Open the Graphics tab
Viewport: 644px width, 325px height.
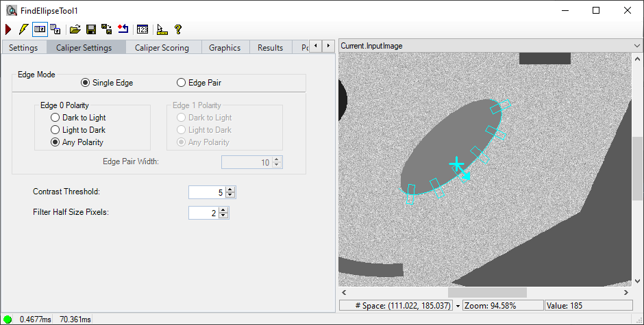pyautogui.click(x=225, y=48)
